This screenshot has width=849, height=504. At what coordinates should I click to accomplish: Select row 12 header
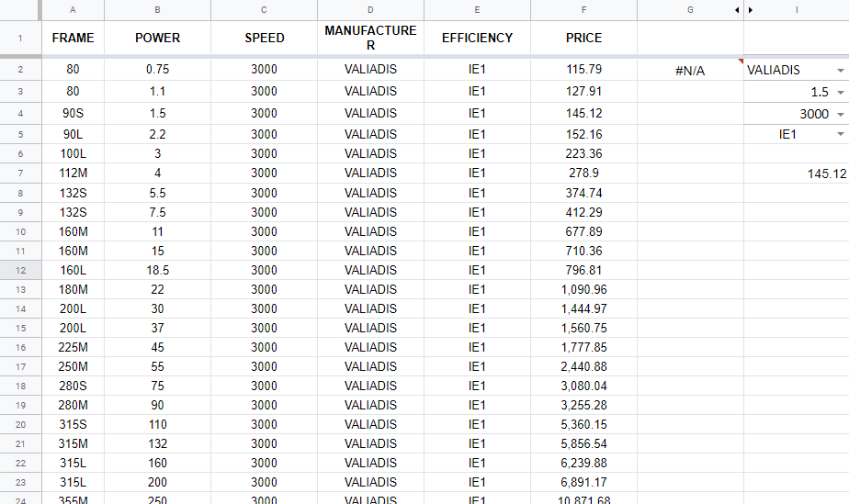[x=20, y=271]
